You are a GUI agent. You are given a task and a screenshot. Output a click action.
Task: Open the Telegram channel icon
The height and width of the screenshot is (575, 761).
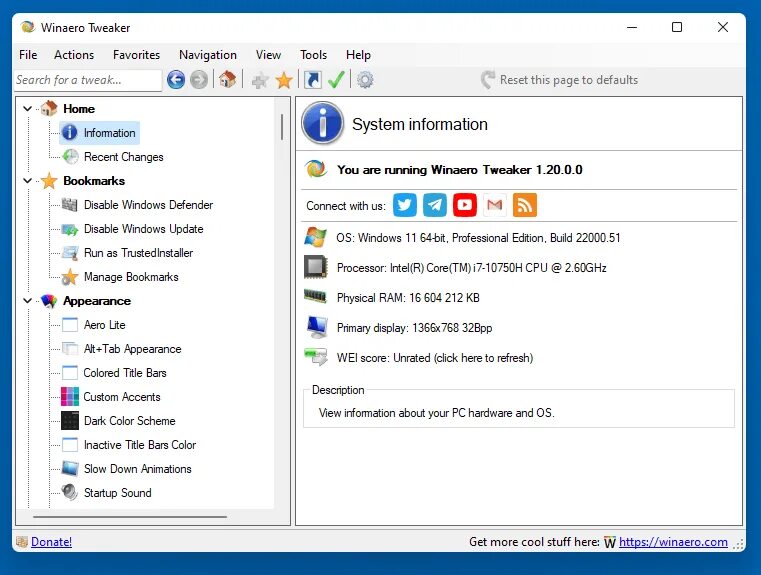point(435,205)
